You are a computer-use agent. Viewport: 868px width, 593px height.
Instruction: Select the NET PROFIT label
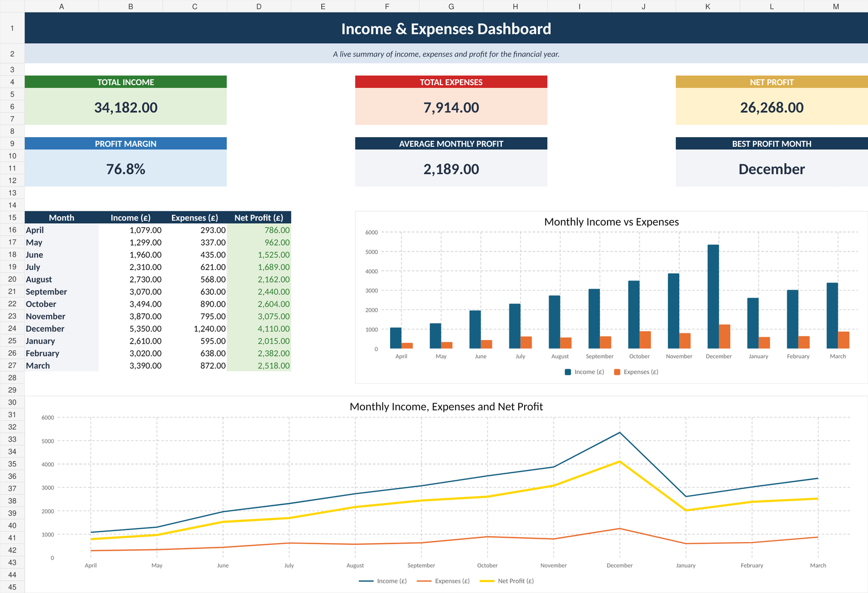pos(771,82)
